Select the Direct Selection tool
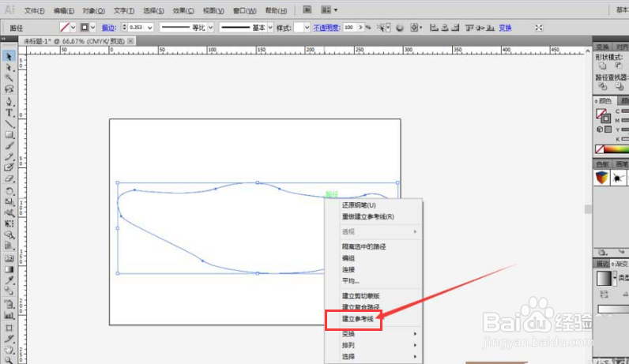Image resolution: width=629 pixels, height=364 pixels. pyautogui.click(x=9, y=67)
